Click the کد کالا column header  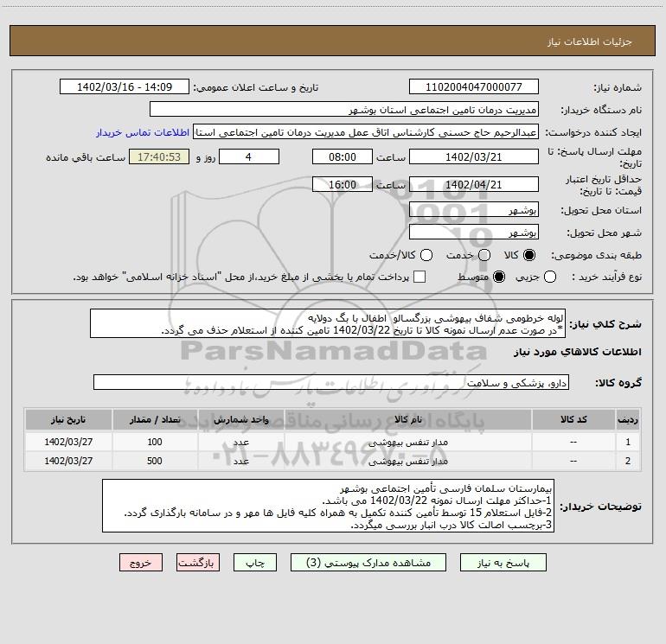(x=573, y=420)
